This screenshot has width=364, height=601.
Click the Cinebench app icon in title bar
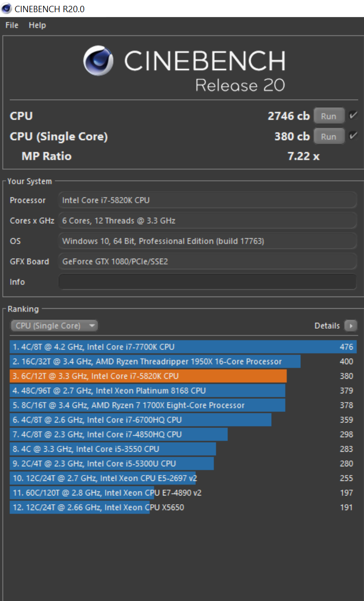coord(7,8)
